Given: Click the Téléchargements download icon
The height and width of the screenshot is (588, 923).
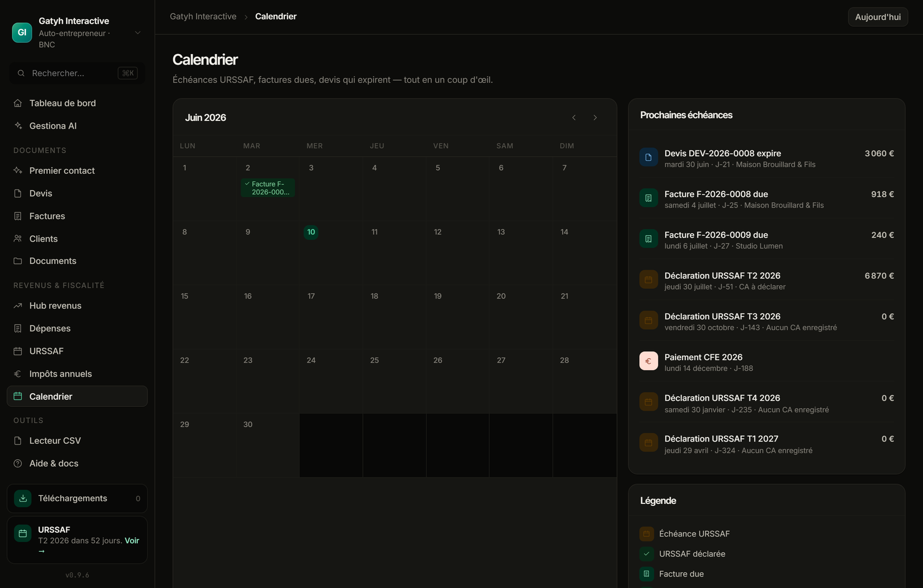Looking at the screenshot, I should pos(23,499).
